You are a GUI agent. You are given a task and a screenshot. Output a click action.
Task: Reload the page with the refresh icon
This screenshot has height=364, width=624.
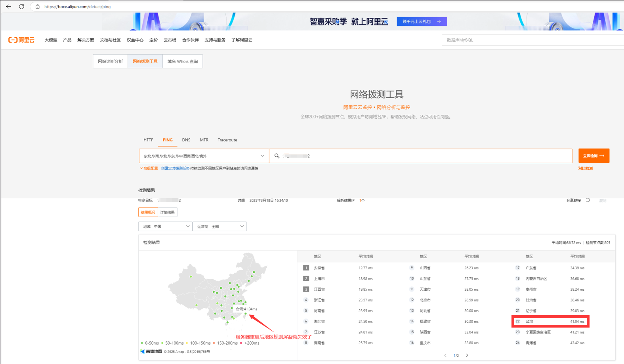coord(21,6)
